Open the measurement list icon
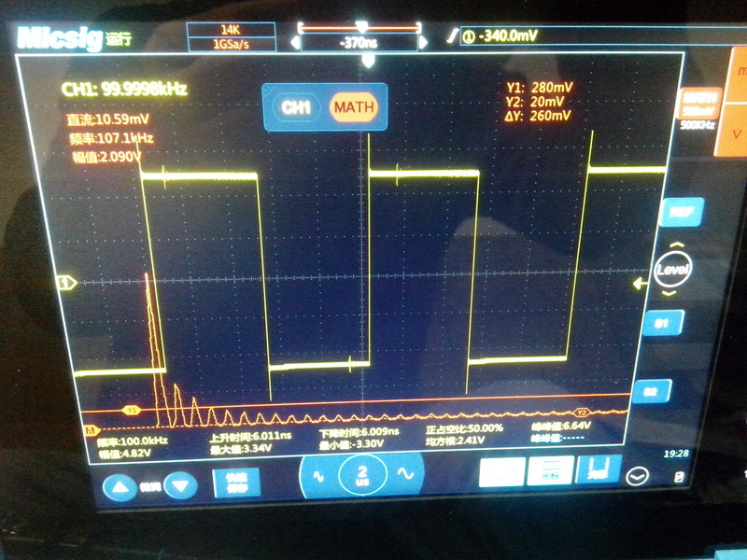Image resolution: width=747 pixels, height=560 pixels. tap(549, 471)
